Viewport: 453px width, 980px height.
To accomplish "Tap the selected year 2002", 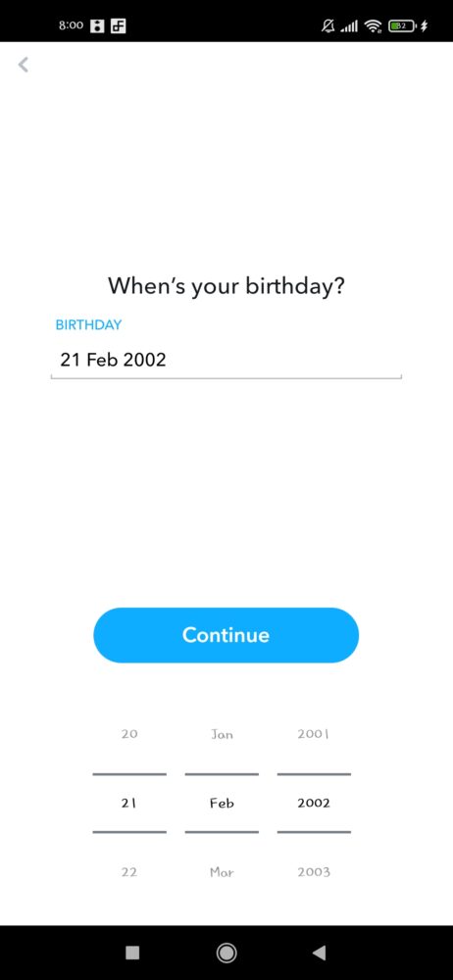I will [314, 804].
